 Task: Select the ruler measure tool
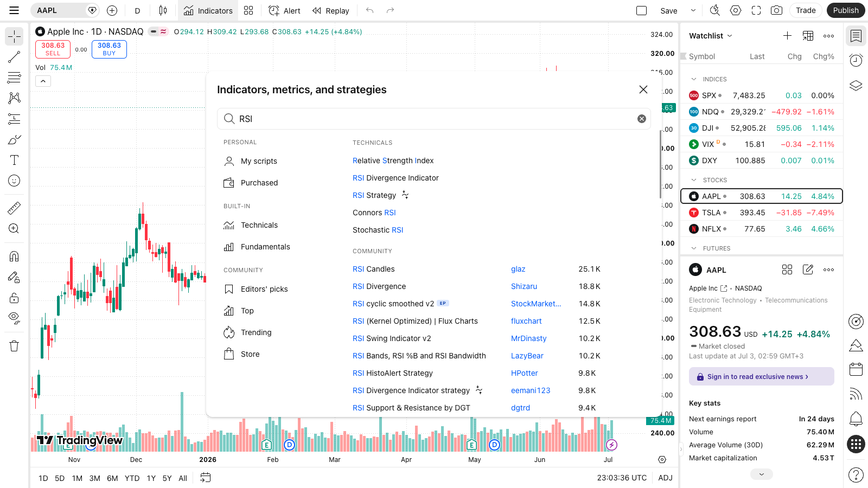pos(14,208)
